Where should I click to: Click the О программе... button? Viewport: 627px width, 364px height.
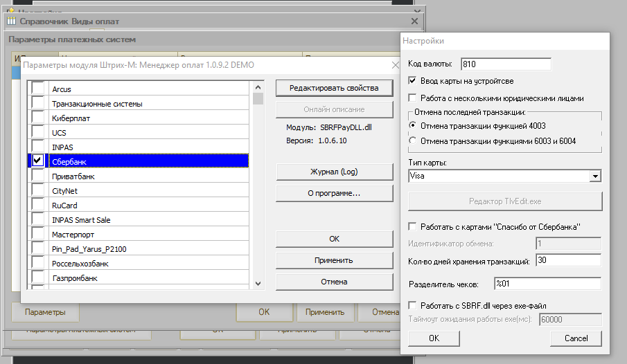(x=329, y=192)
